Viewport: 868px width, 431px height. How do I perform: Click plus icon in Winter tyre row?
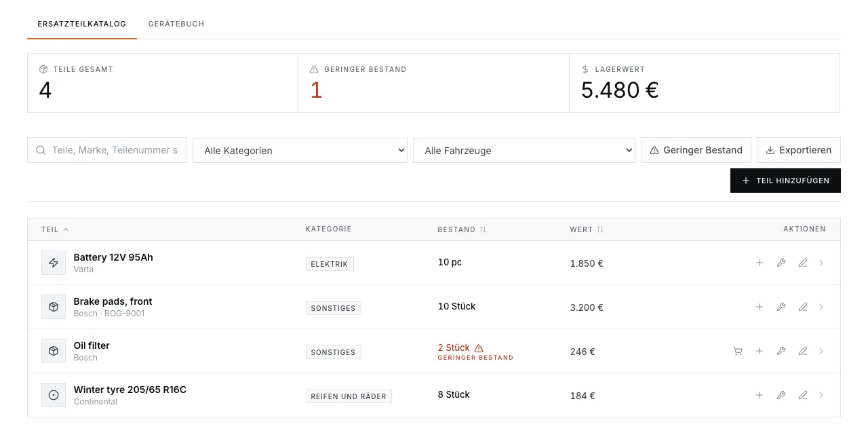pos(759,395)
